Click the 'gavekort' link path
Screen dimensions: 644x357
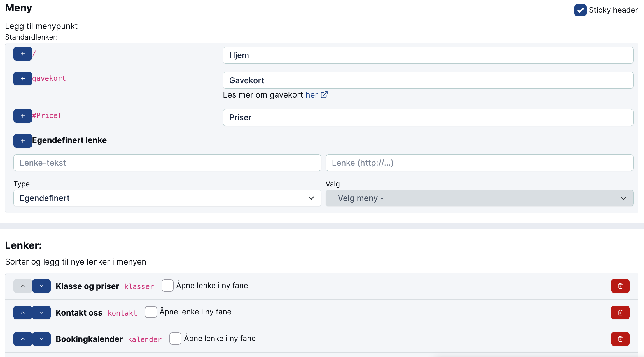49,78
